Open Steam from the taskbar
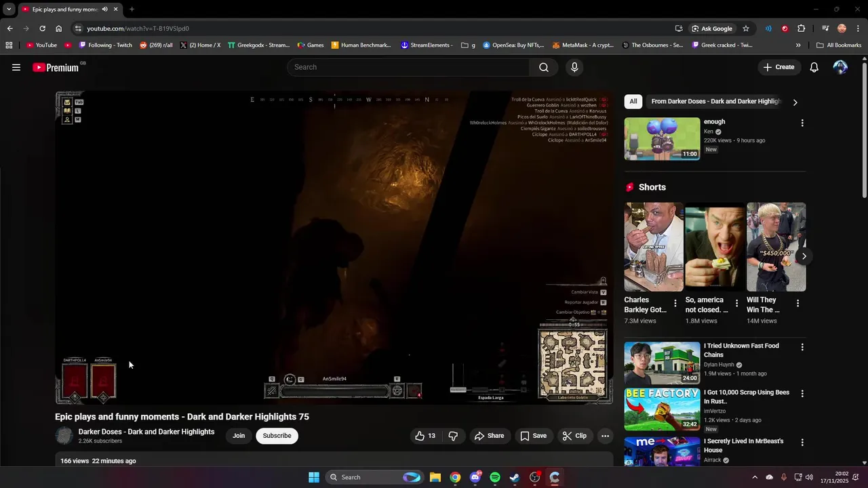868x488 pixels. [x=515, y=477]
